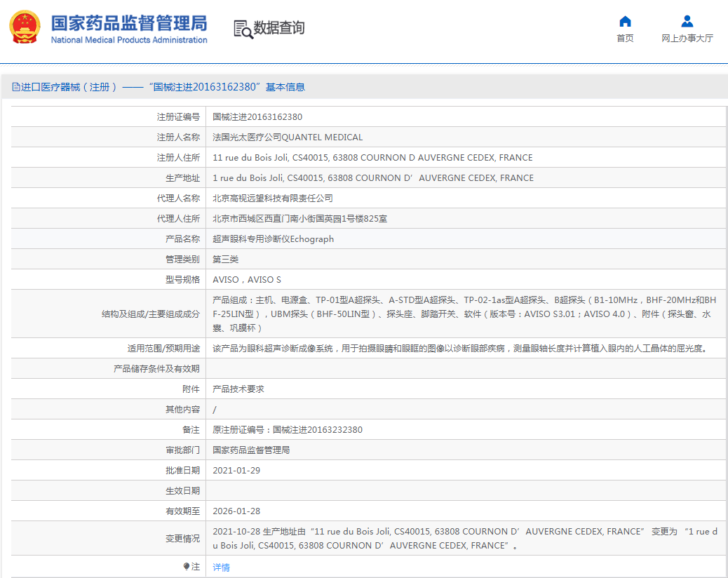Viewport: 728px width, 578px height.
Task: Select 北京高视远望科技有限责任公司 agent name
Action: point(273,199)
